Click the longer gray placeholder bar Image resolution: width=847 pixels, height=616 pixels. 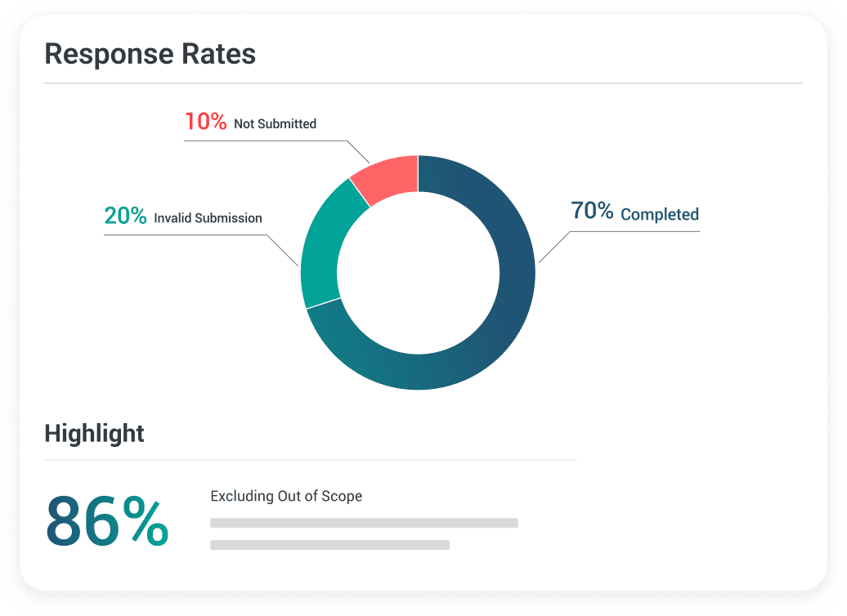coord(364,523)
